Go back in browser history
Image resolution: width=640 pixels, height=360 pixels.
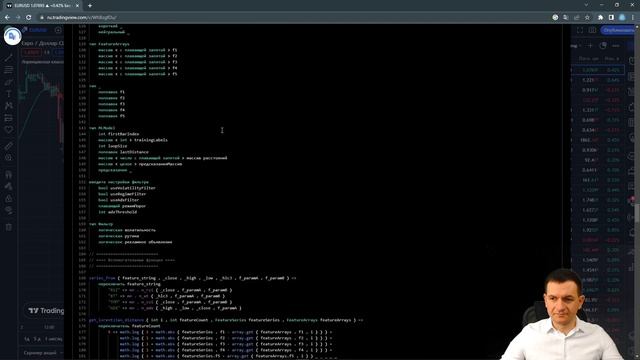pyautogui.click(x=7, y=18)
